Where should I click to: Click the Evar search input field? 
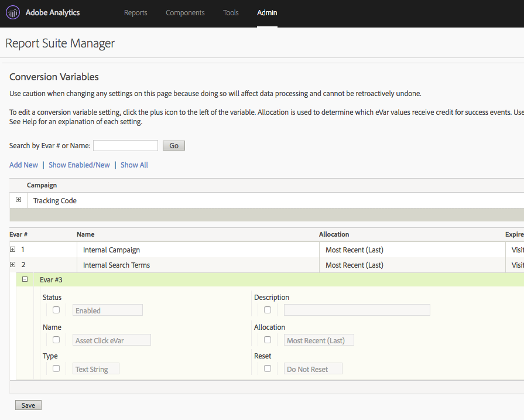point(125,145)
